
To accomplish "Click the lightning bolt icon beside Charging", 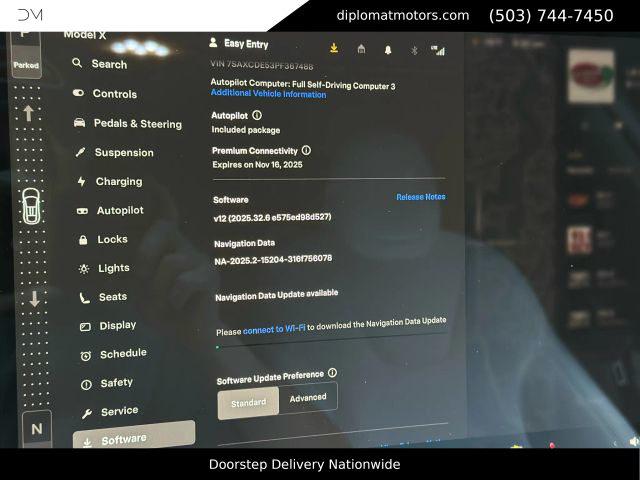I will pos(82,181).
